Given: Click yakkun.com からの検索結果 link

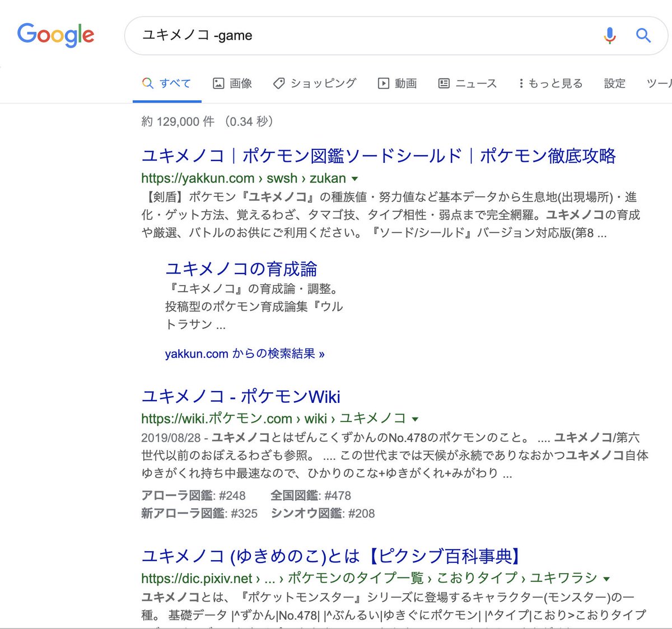Looking at the screenshot, I should 245,354.
